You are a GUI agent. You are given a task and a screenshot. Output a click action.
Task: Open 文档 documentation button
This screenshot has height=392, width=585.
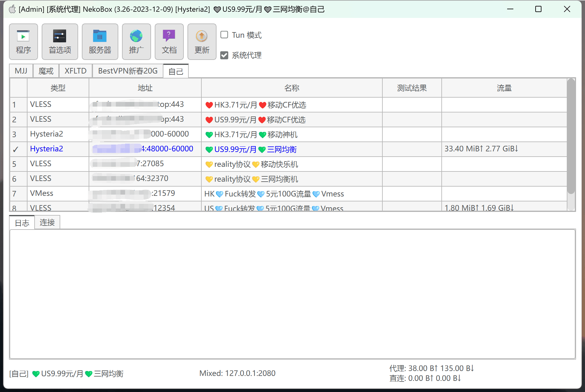pos(169,42)
